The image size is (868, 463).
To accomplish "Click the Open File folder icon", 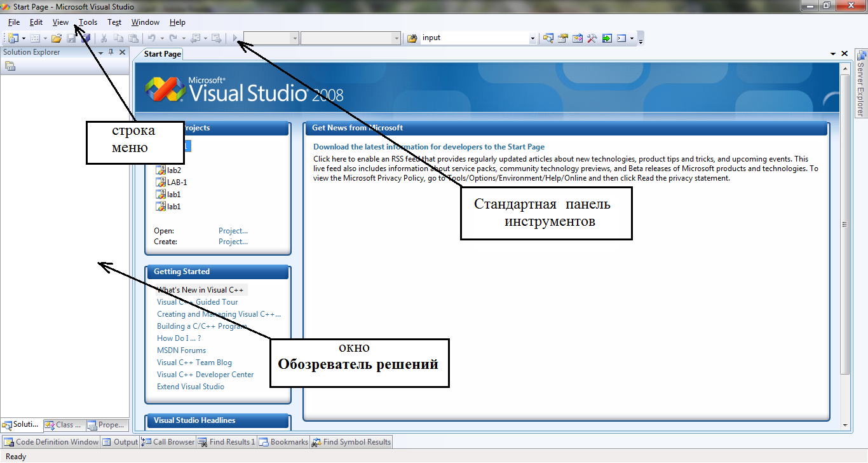I will point(57,38).
